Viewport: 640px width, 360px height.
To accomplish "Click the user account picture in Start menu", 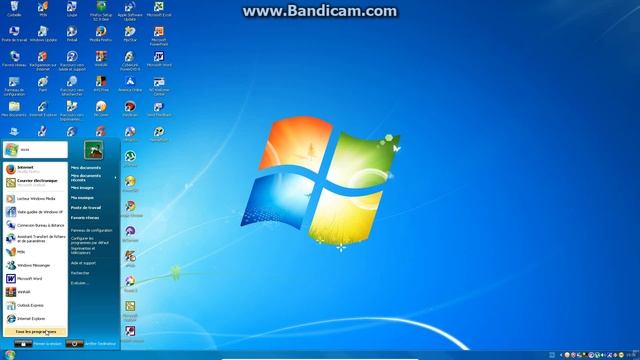I will 93,150.
